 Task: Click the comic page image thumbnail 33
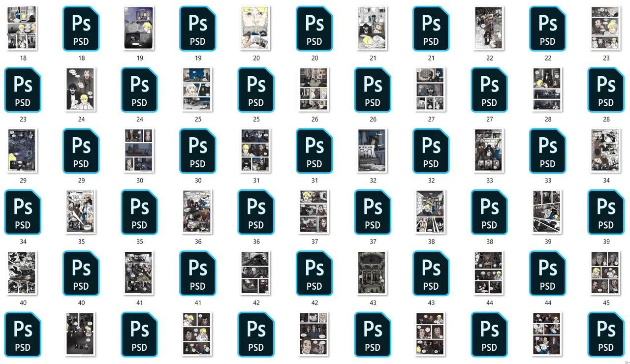click(x=489, y=151)
